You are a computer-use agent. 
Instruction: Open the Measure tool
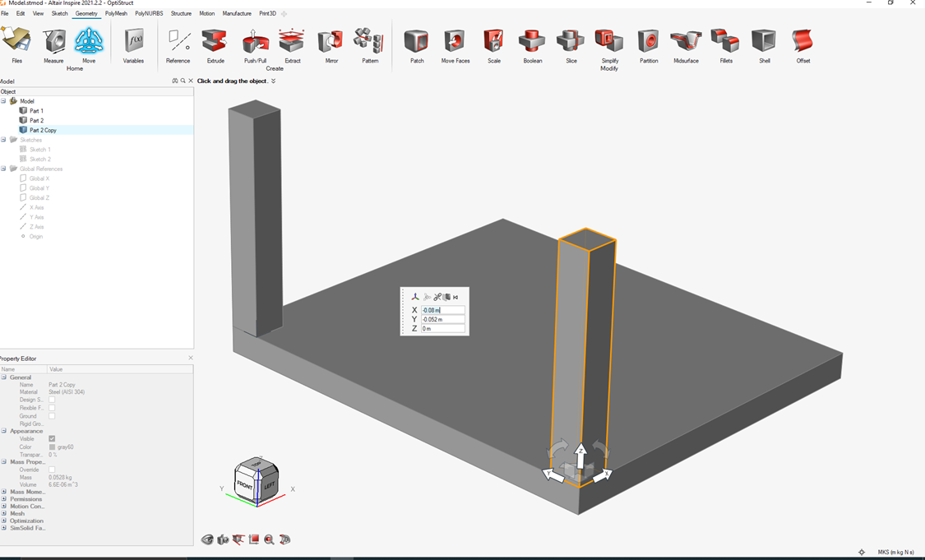coord(53,41)
